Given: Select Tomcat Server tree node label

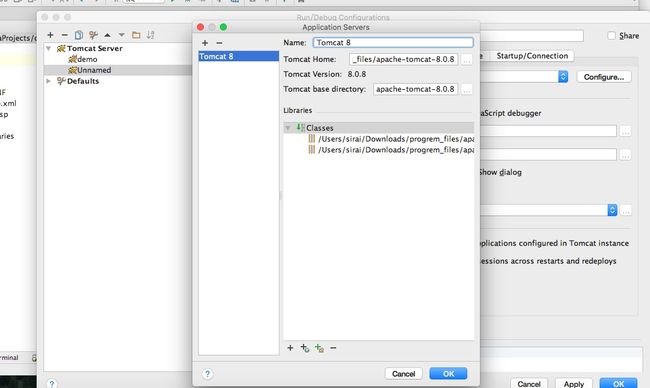Looking at the screenshot, I should [95, 48].
